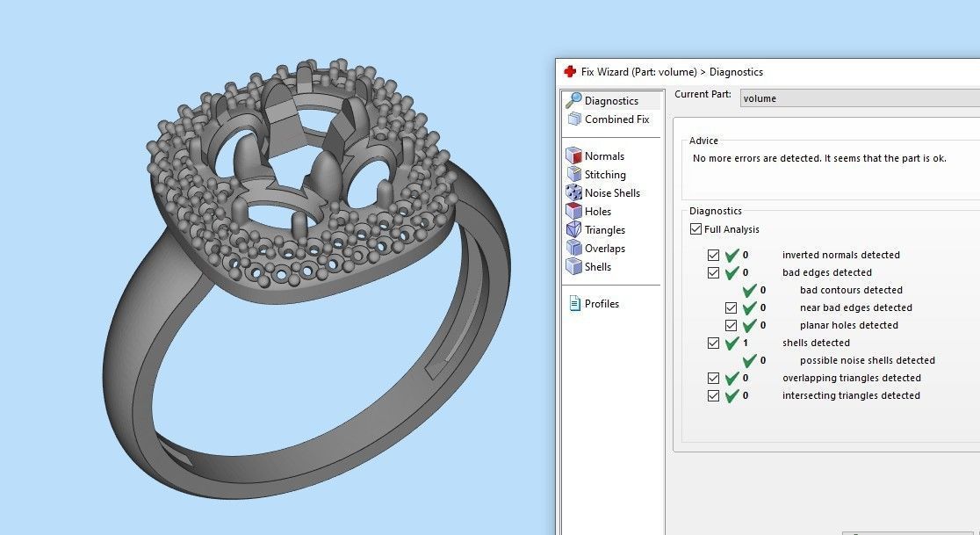Screen dimensions: 980x535
Task: Uncheck bad edges detected checkbox
Action: (713, 272)
